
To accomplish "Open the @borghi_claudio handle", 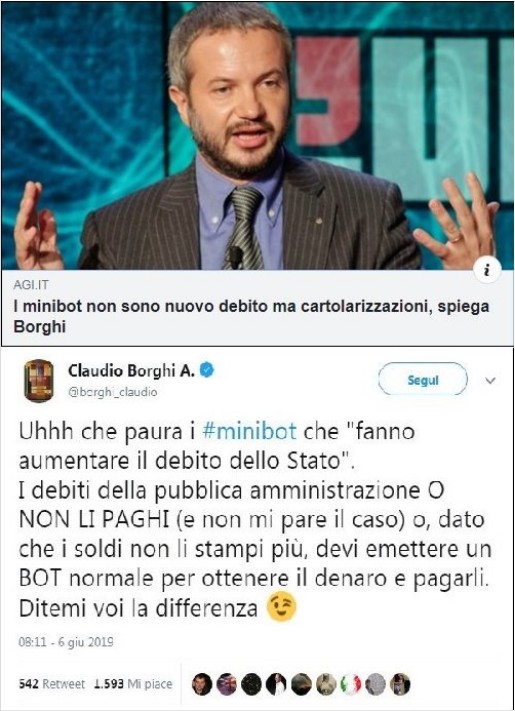I will point(112,392).
